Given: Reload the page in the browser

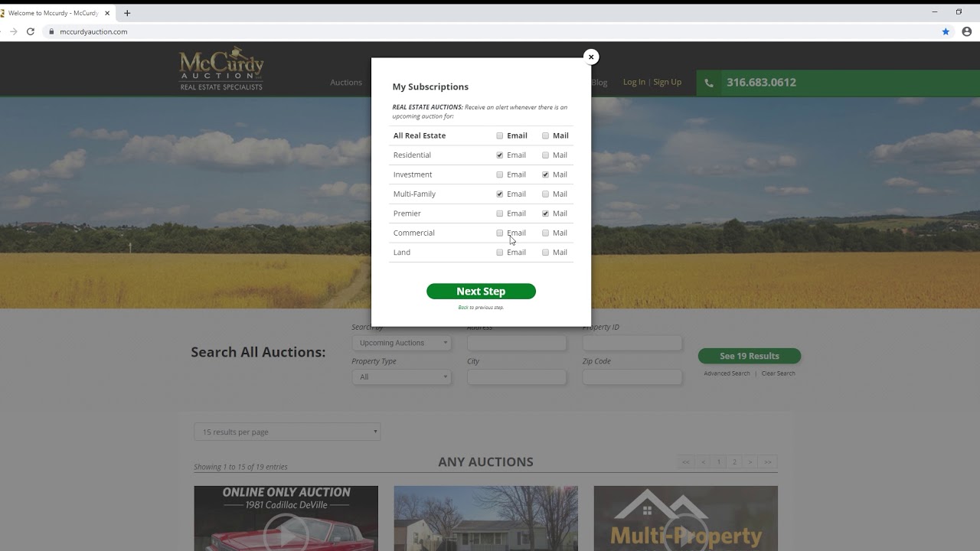Looking at the screenshot, I should tap(31, 31).
